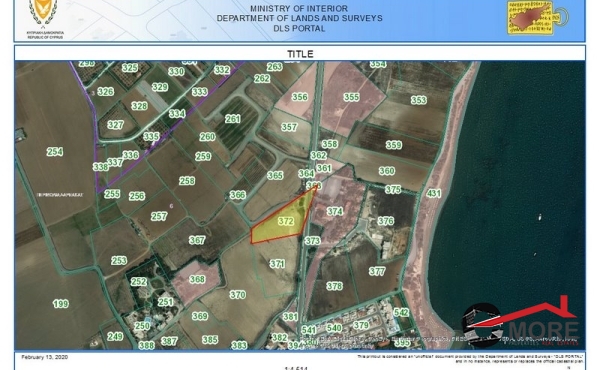Click parcel label 378
Image resolution: width=600 pixels, height=370 pixels.
(x=334, y=286)
